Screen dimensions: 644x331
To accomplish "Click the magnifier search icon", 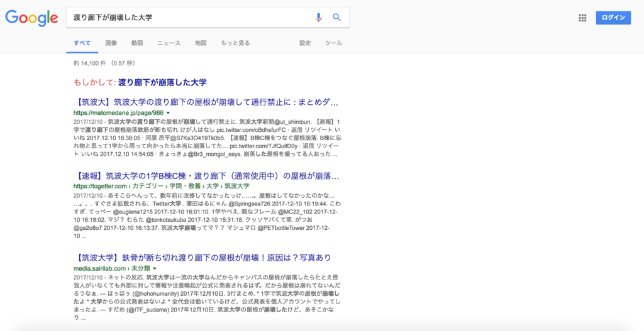I will coord(337,17).
